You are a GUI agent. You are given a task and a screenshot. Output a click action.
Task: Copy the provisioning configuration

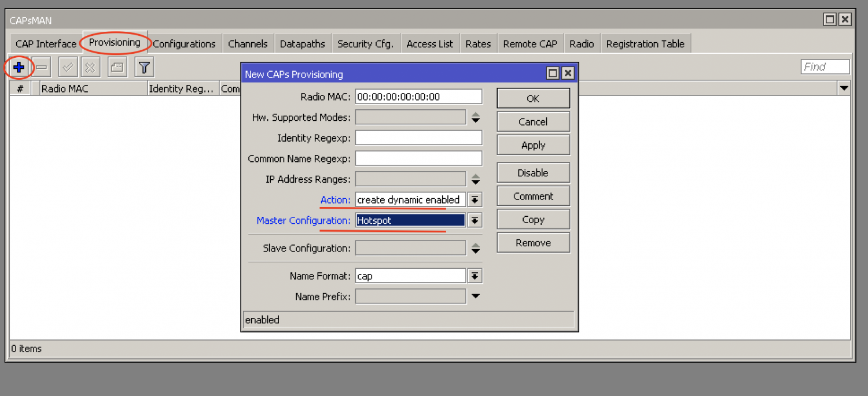(532, 219)
